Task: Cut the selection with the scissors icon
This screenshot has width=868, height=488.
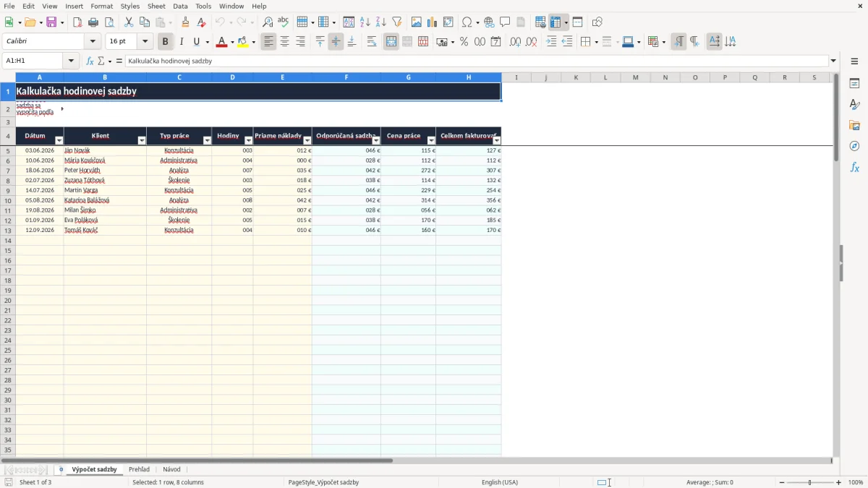Action: pyautogui.click(x=129, y=22)
